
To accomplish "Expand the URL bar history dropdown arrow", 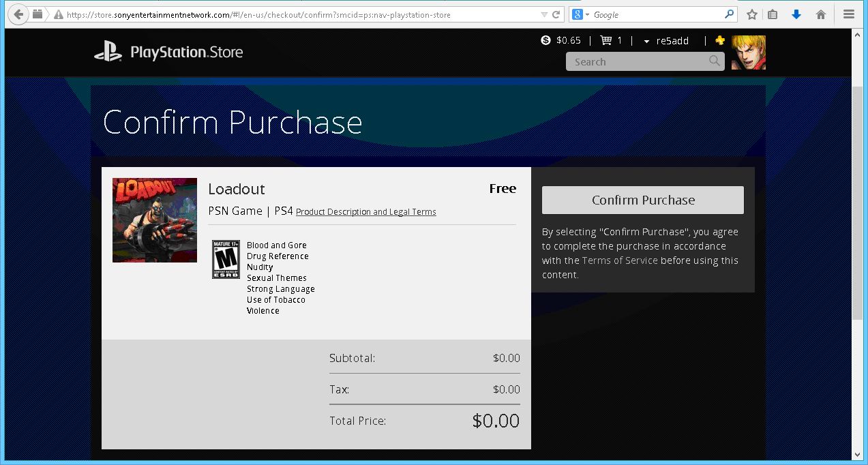I will 543,14.
